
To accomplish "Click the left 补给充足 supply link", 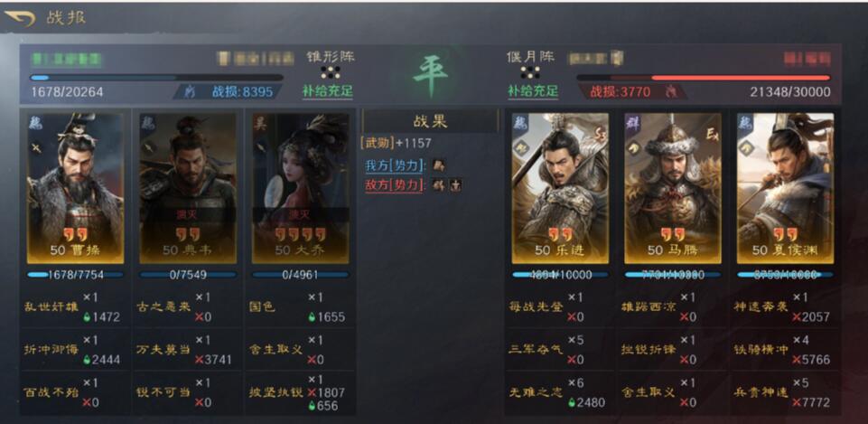I will coord(328,91).
